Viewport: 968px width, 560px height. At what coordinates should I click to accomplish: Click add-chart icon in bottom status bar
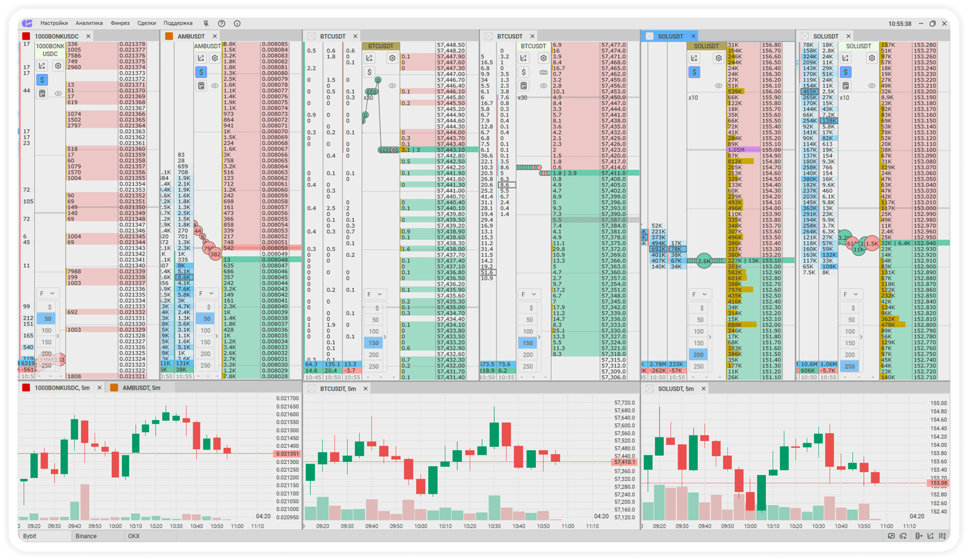[930, 536]
